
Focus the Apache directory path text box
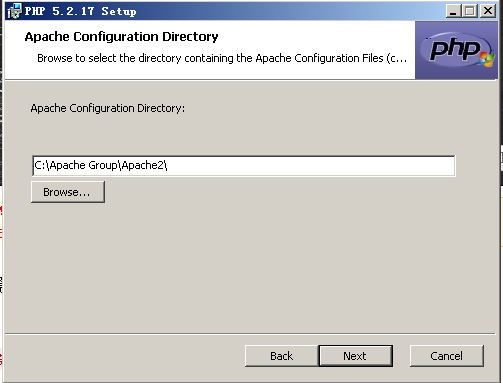[x=244, y=165]
